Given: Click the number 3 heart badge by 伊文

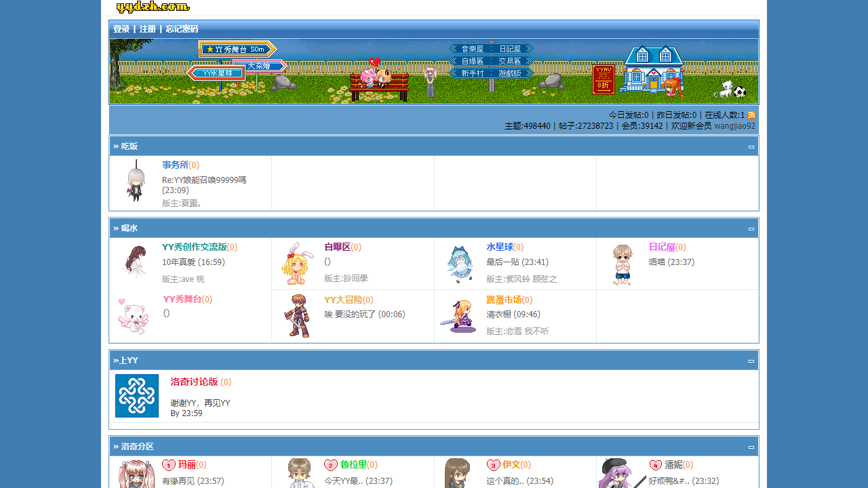Looking at the screenshot, I should (x=493, y=465).
